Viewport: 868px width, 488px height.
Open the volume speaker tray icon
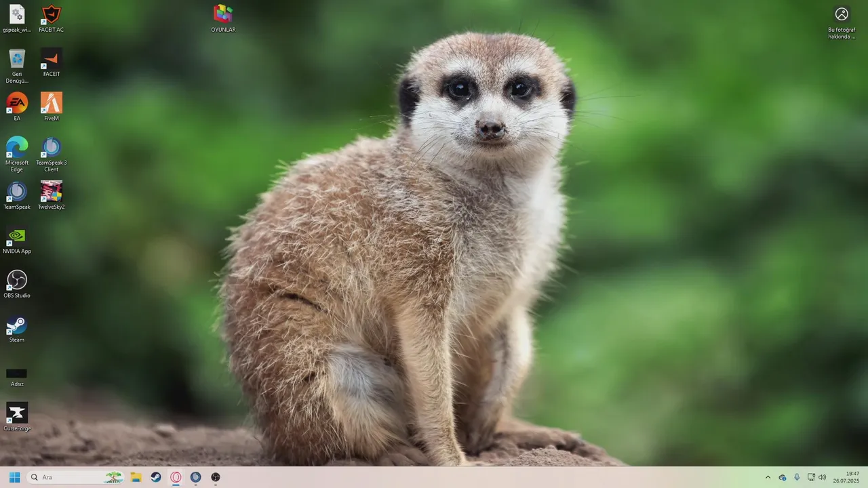[x=823, y=477]
